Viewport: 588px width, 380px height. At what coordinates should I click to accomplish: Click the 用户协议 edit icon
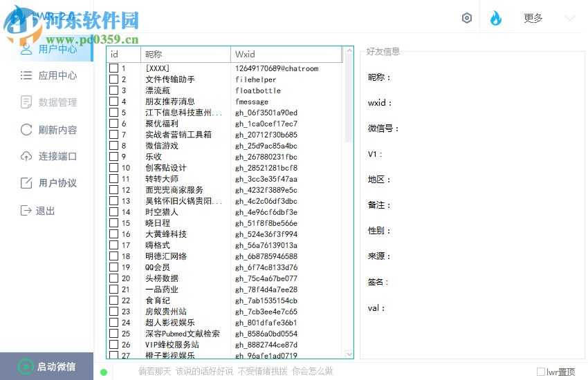pos(26,183)
